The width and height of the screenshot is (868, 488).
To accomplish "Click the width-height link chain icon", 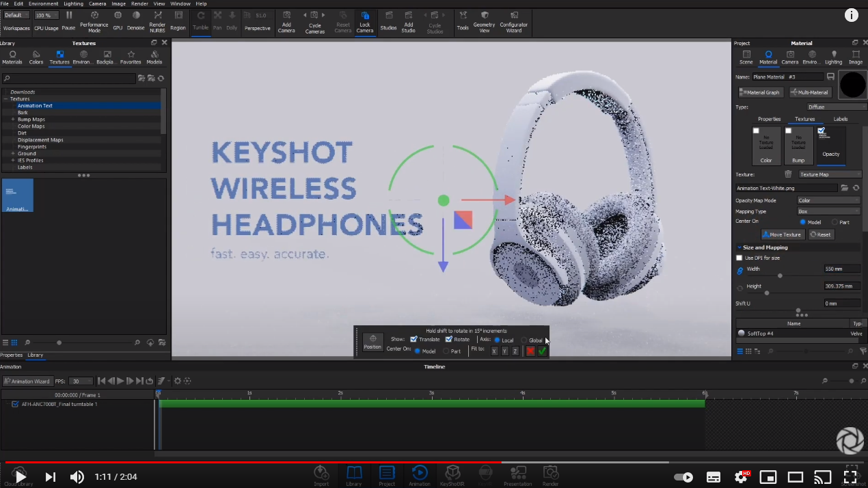I will (x=740, y=271).
